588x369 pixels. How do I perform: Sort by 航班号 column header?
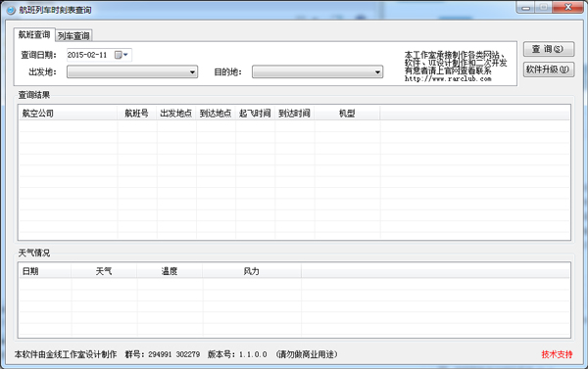(x=137, y=114)
